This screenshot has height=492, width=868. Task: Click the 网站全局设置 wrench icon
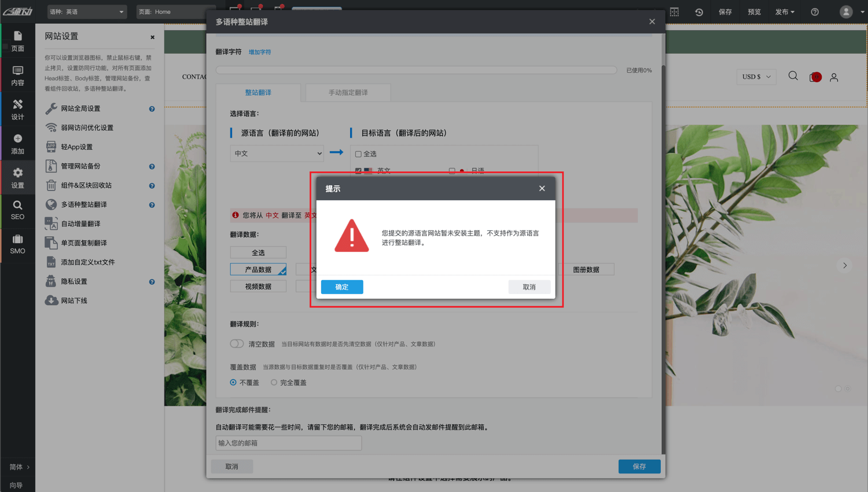[x=52, y=108]
